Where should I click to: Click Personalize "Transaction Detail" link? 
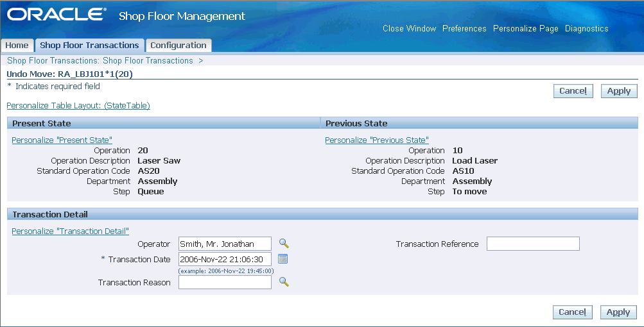click(70, 231)
